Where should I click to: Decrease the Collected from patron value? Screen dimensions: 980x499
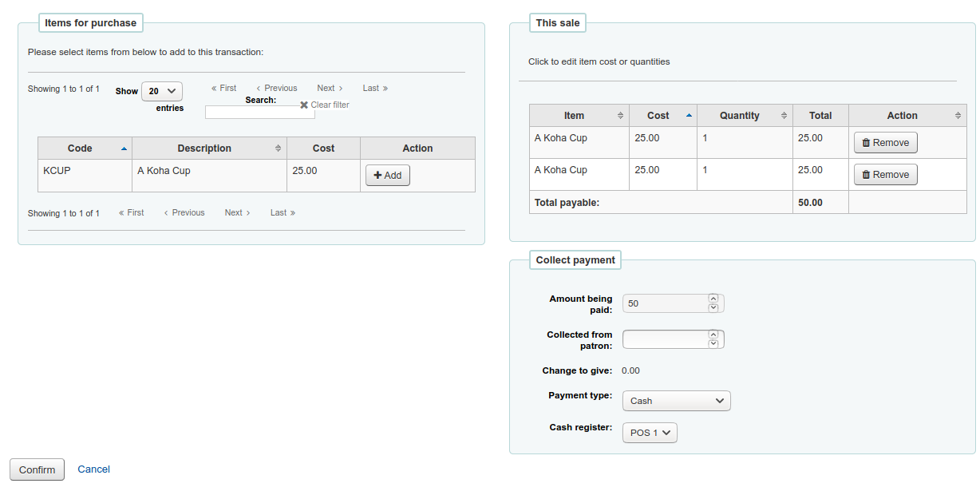tap(713, 344)
